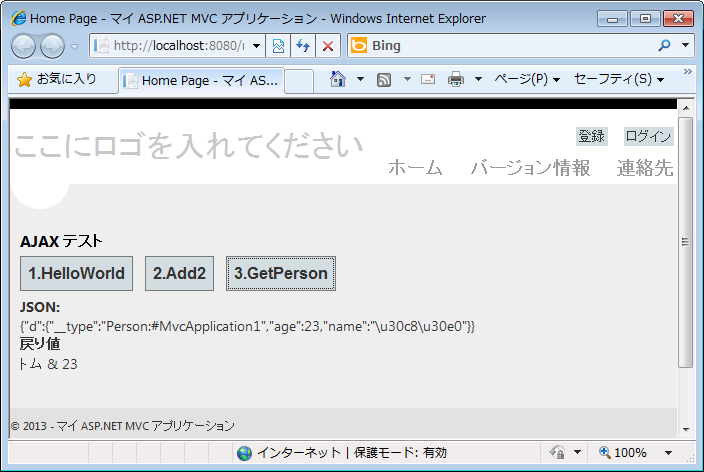Click the read mail envelope icon
This screenshot has width=704, height=472.
click(x=428, y=79)
